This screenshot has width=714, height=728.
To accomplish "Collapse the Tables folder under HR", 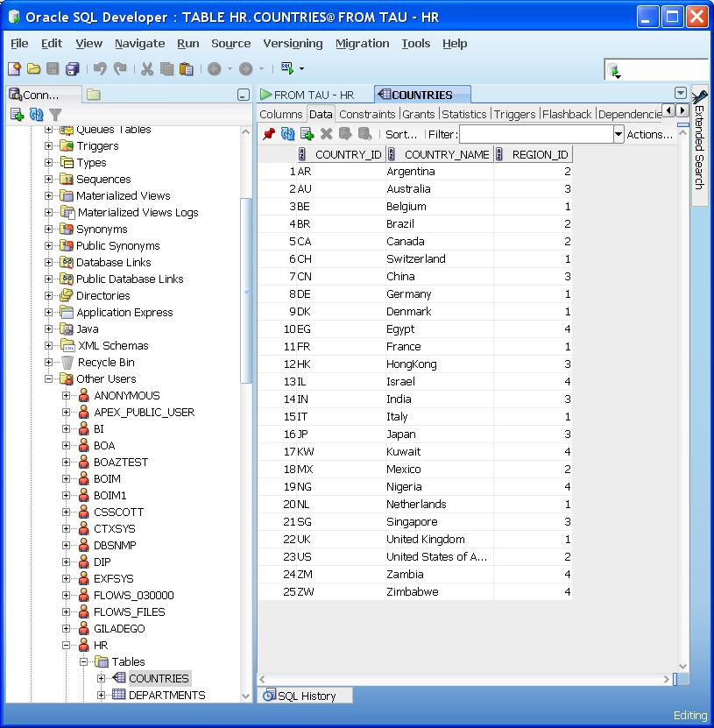I will (83, 662).
